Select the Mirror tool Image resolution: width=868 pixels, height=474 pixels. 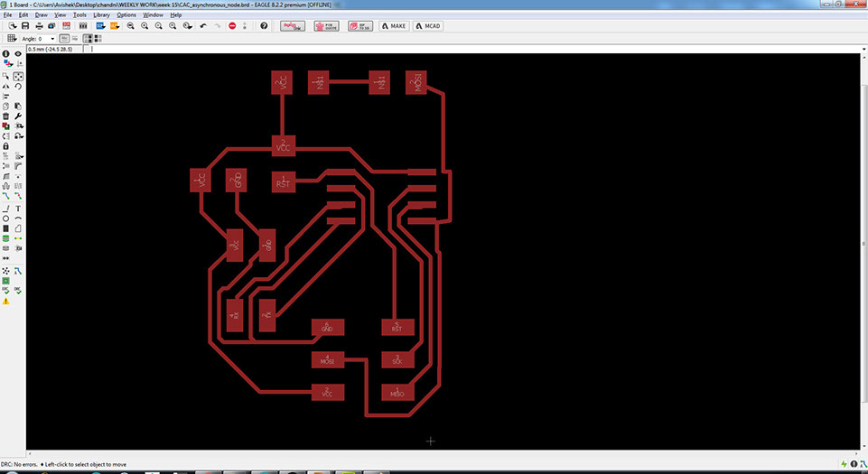click(x=5, y=87)
